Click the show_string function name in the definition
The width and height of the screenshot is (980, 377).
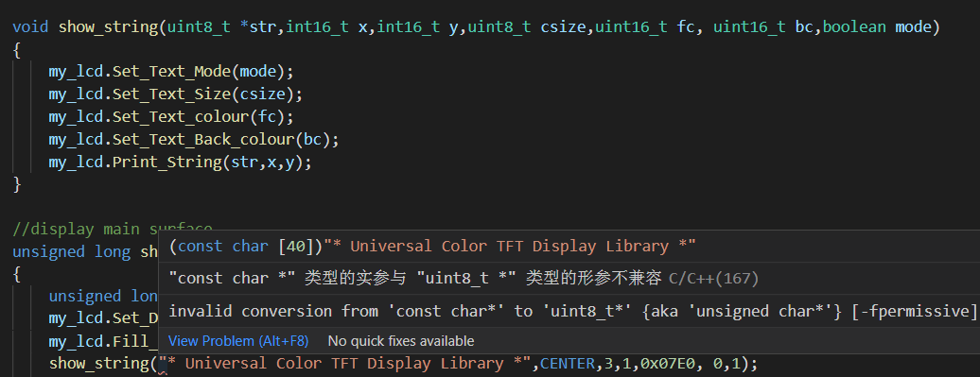coord(108,26)
